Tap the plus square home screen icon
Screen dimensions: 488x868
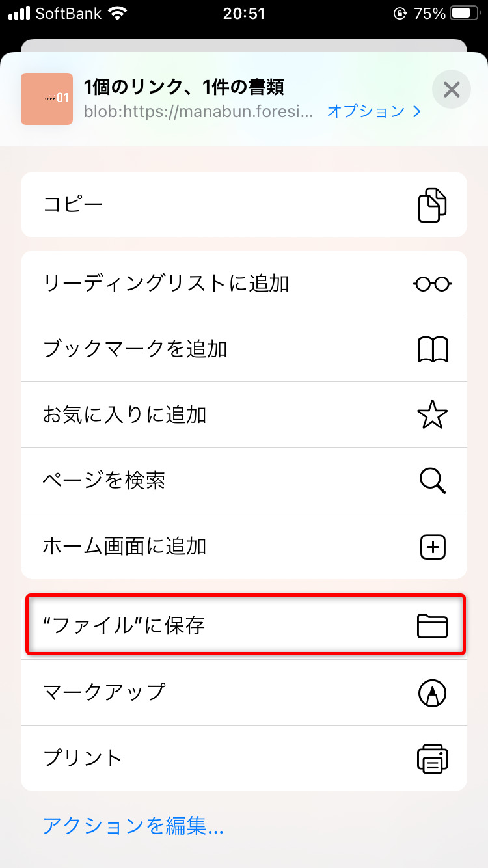[433, 547]
